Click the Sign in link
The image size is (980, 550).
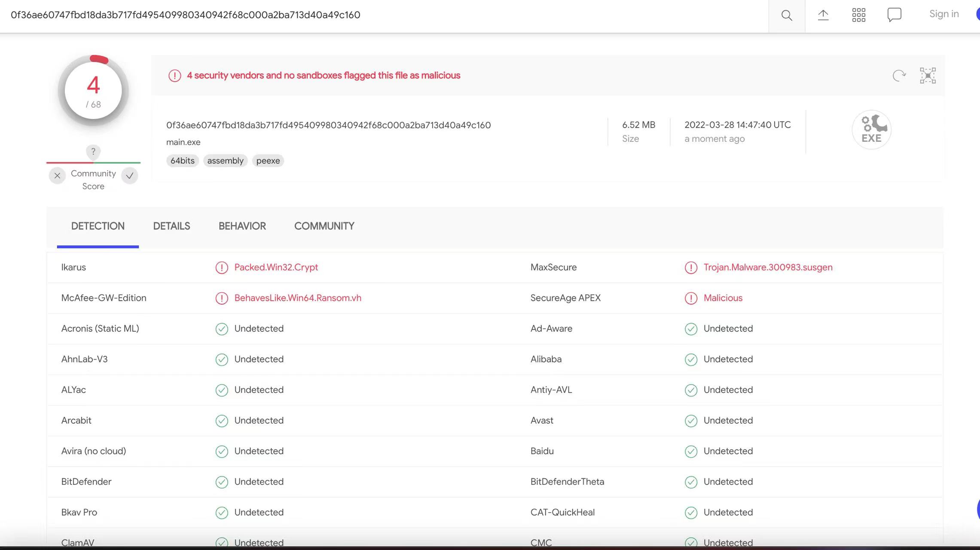click(943, 14)
